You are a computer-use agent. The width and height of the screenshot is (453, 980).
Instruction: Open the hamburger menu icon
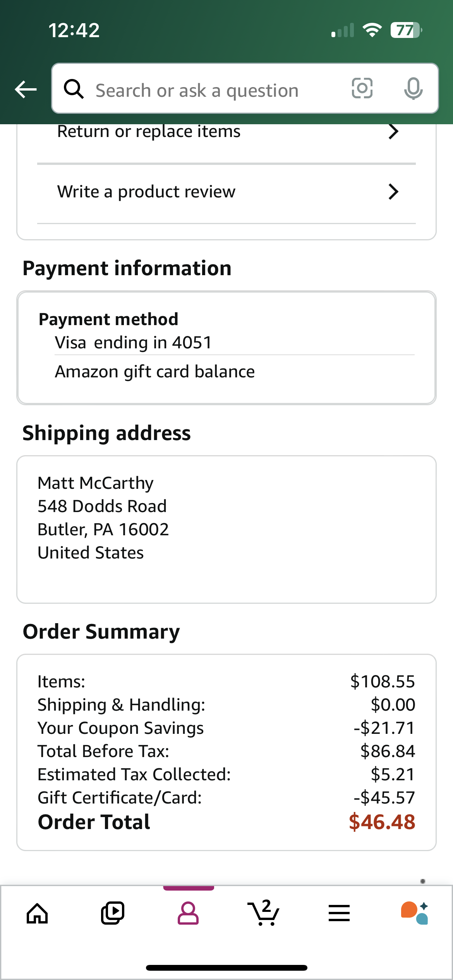[x=339, y=913]
